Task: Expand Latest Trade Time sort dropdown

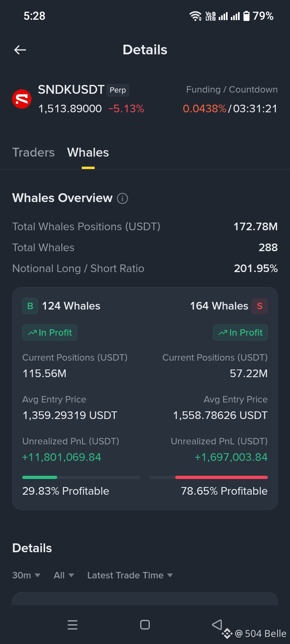Action: (130, 575)
